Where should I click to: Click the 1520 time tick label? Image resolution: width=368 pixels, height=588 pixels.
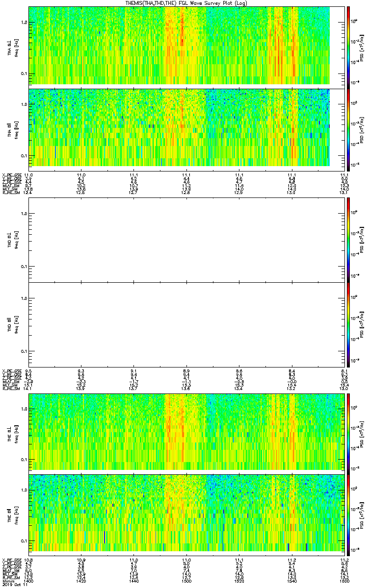click(x=239, y=582)
